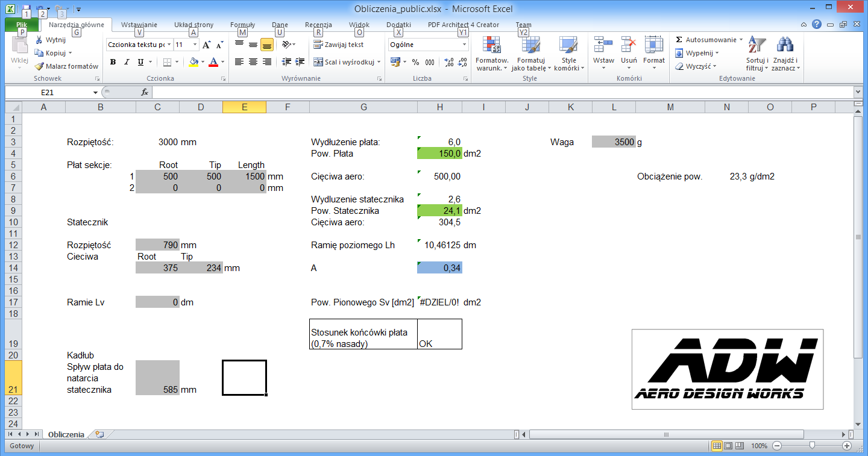
Task: Open the number format Ogólne dropdown
Action: 464,45
